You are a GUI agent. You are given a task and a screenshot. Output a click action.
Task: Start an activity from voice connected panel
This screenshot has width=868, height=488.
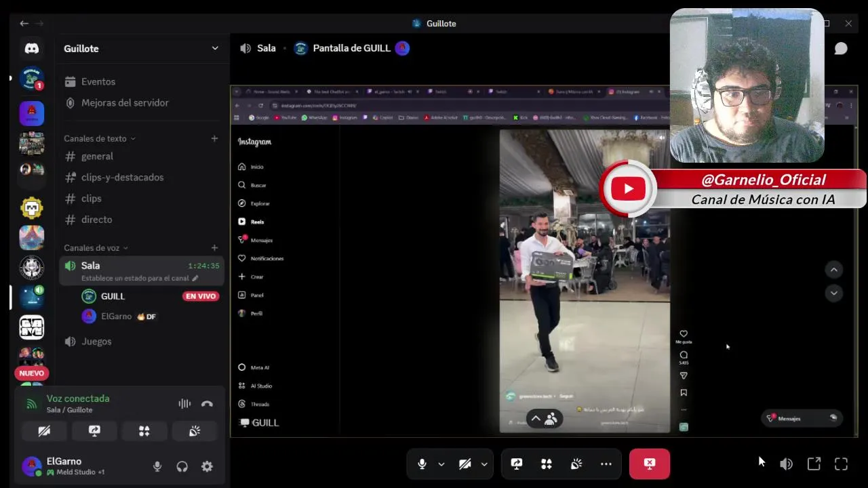click(144, 431)
